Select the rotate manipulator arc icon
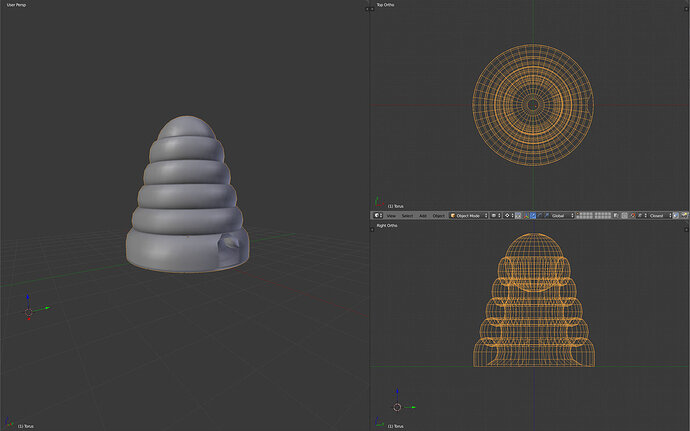Viewport: 690px width, 431px height. point(540,215)
